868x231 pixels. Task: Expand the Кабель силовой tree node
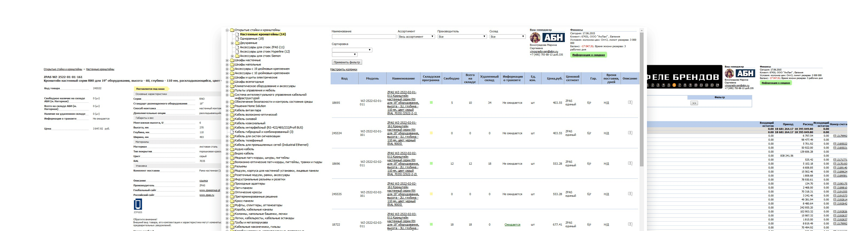(227, 119)
